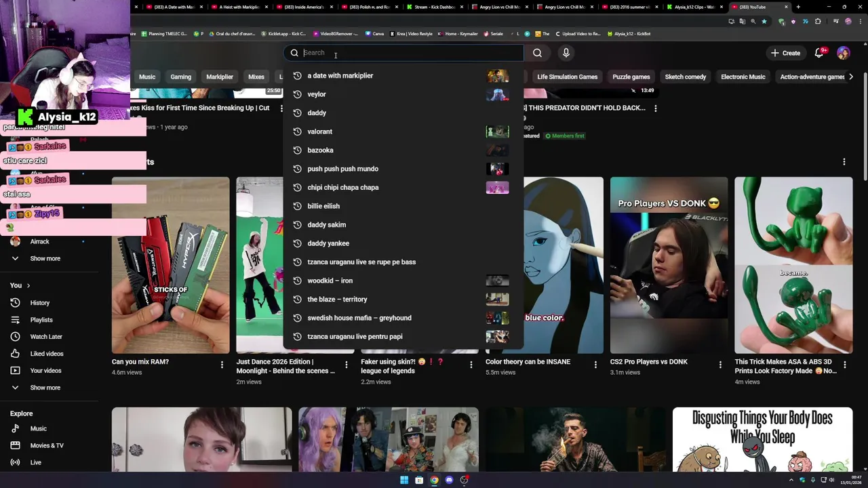Open Liked videos in the sidebar
The height and width of the screenshot is (488, 868).
[x=46, y=354]
